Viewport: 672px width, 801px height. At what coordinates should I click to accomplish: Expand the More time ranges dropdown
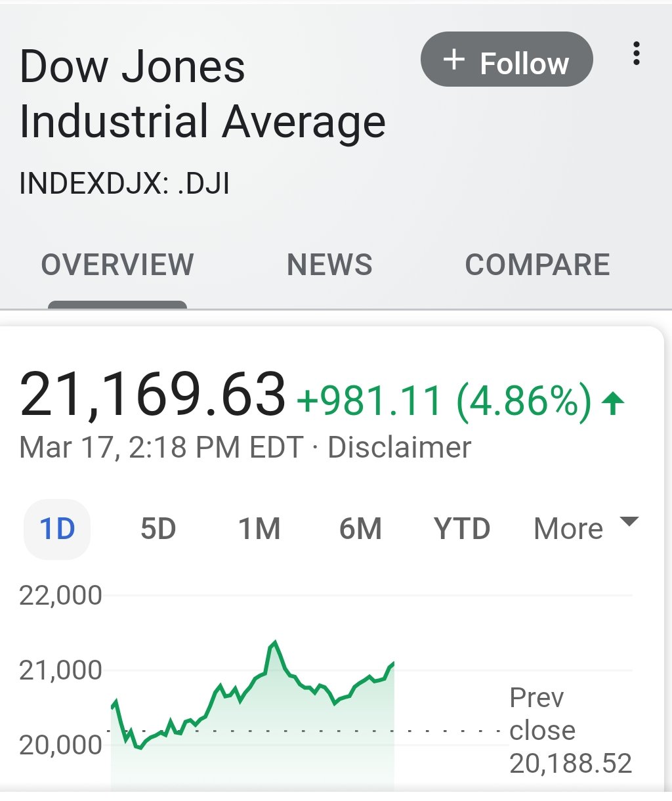585,529
